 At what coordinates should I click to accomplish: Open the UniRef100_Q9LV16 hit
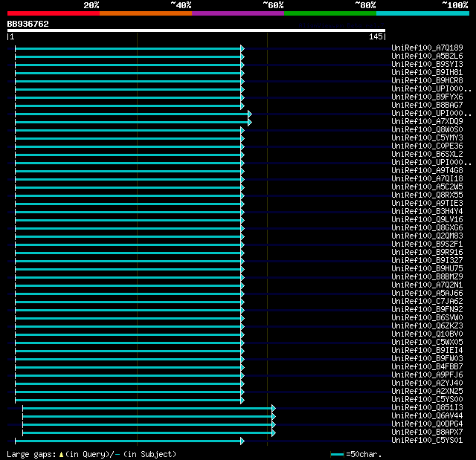coord(427,219)
